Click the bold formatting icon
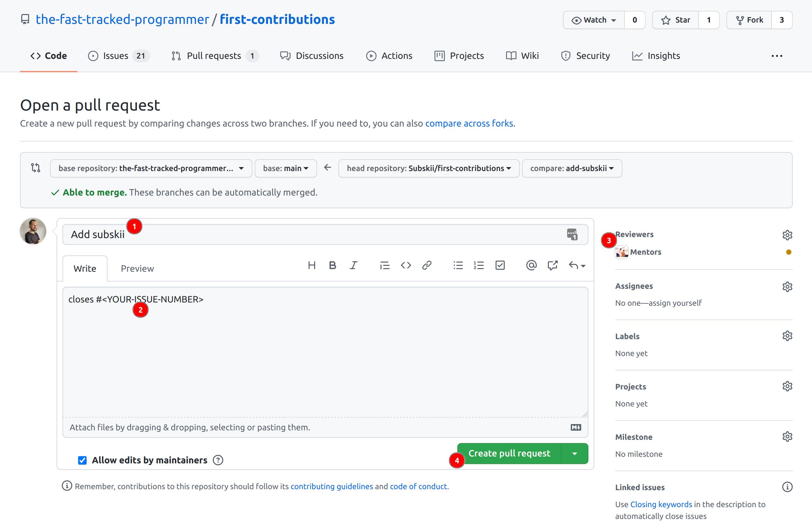 tap(332, 266)
